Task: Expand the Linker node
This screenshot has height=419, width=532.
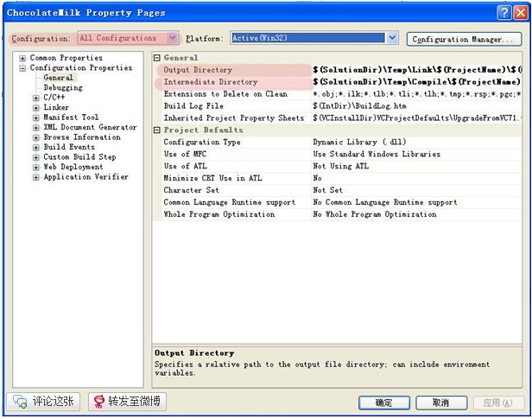Action: point(36,108)
